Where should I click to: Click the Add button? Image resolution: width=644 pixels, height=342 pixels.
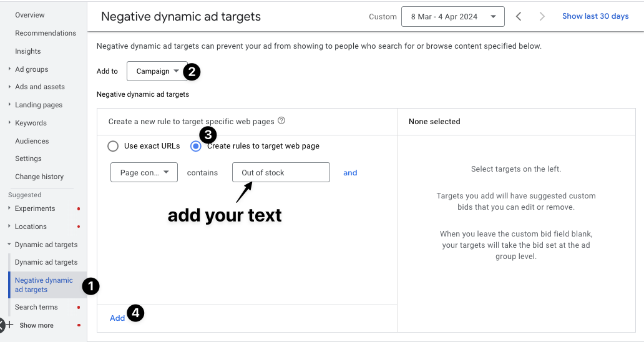click(x=117, y=318)
